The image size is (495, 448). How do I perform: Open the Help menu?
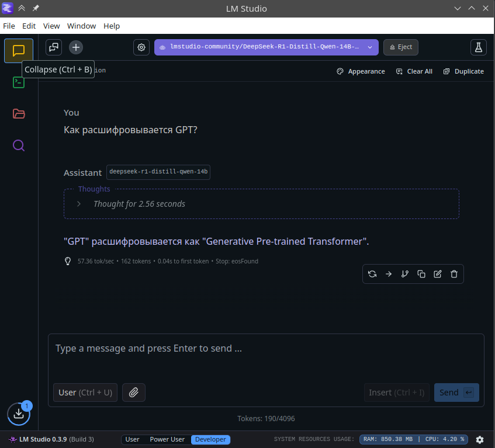coord(112,26)
